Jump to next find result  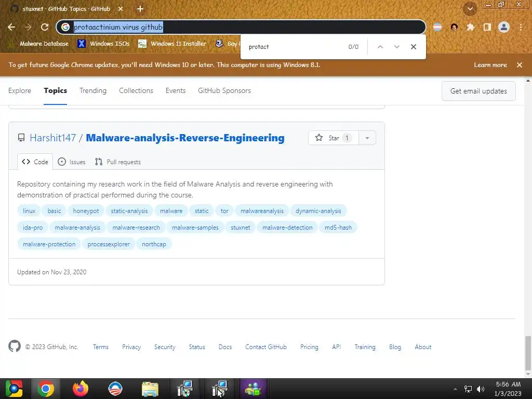tap(396, 47)
